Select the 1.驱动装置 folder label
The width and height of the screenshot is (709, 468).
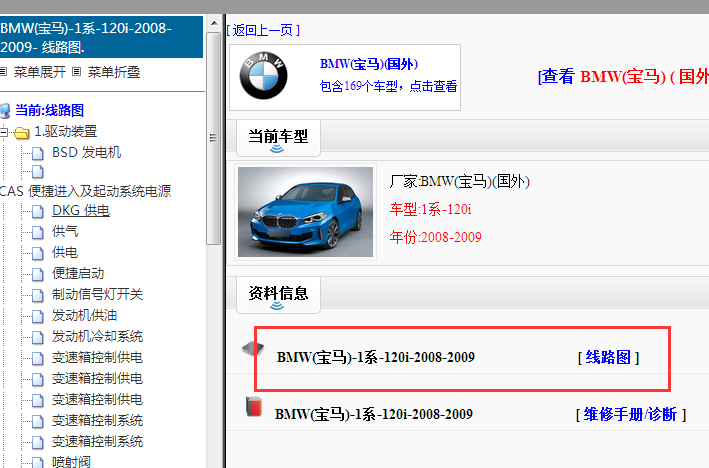[x=66, y=132]
